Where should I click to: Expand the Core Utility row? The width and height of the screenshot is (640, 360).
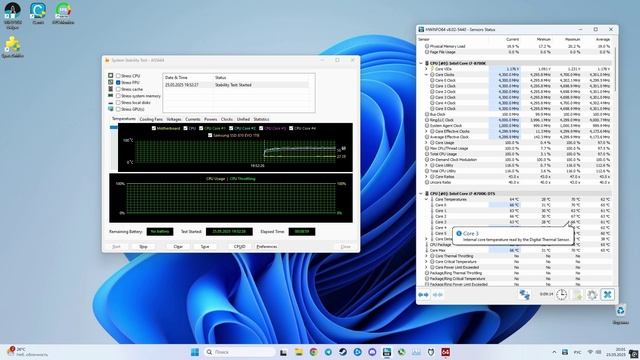click(427, 165)
